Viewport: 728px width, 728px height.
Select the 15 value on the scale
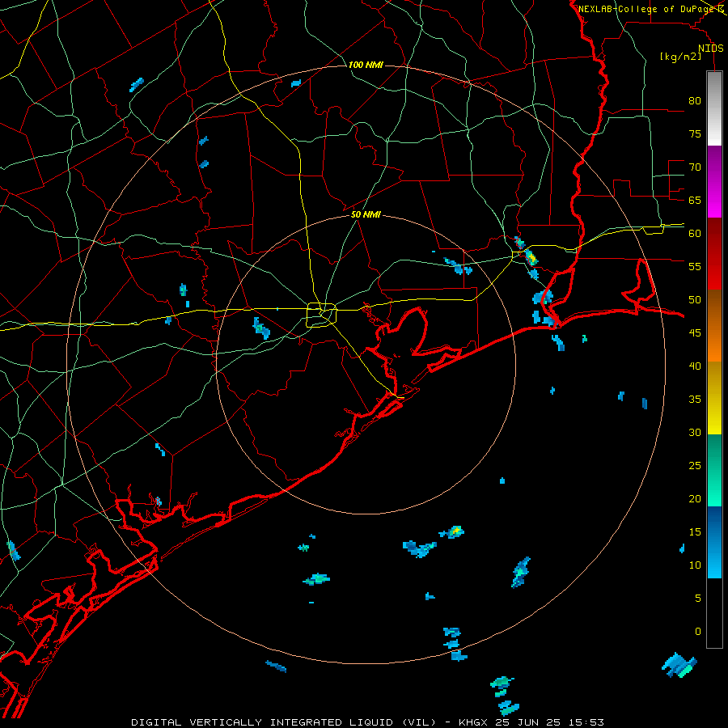pos(695,532)
